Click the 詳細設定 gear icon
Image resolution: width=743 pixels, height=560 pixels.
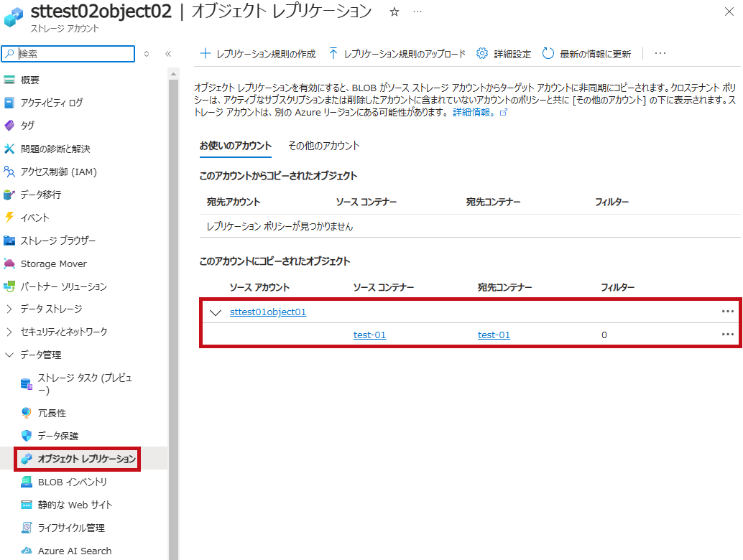point(482,54)
